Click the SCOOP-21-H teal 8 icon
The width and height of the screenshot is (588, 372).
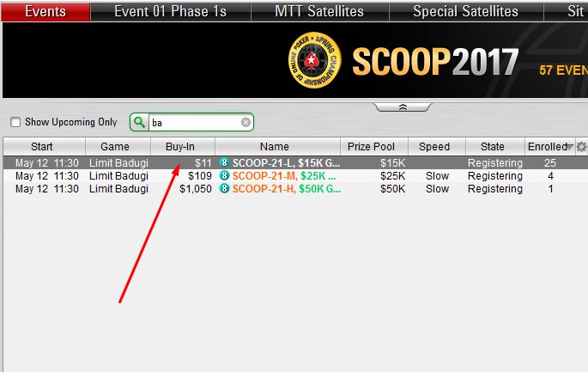224,188
